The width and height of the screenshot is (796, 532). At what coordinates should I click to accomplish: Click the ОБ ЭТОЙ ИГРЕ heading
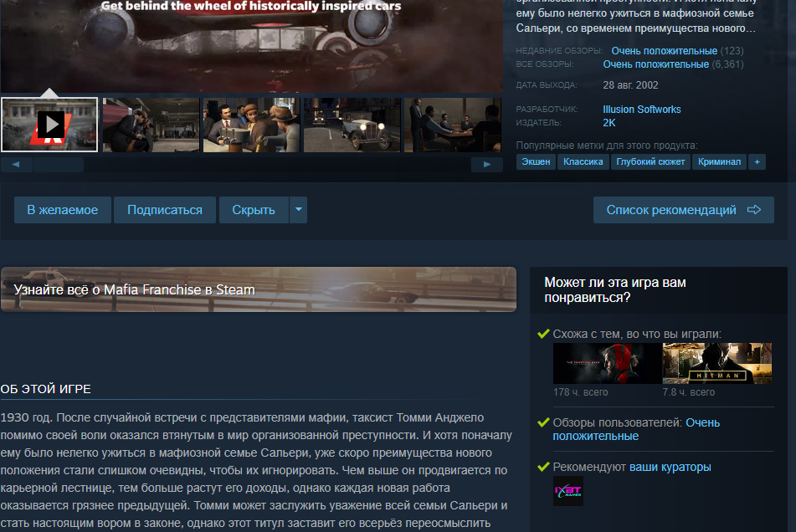[46, 389]
